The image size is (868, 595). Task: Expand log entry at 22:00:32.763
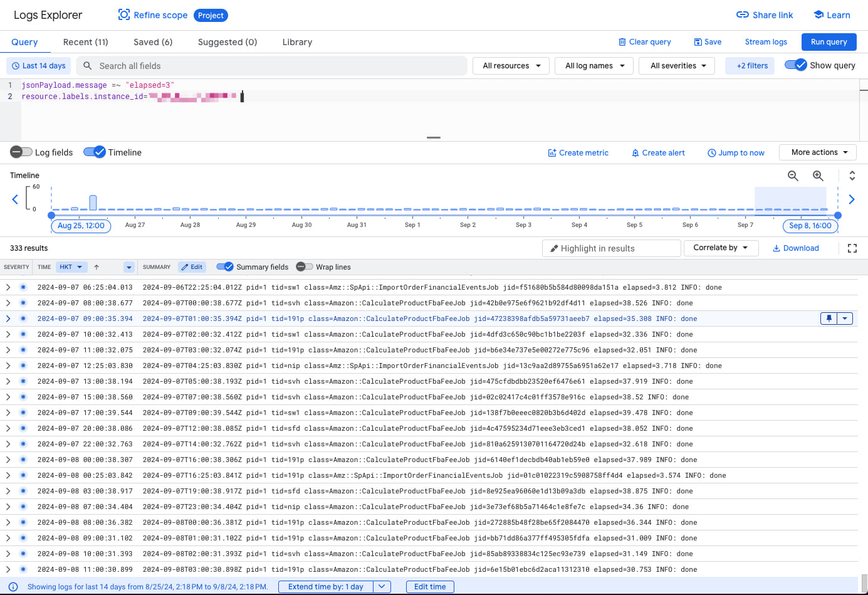[8, 444]
